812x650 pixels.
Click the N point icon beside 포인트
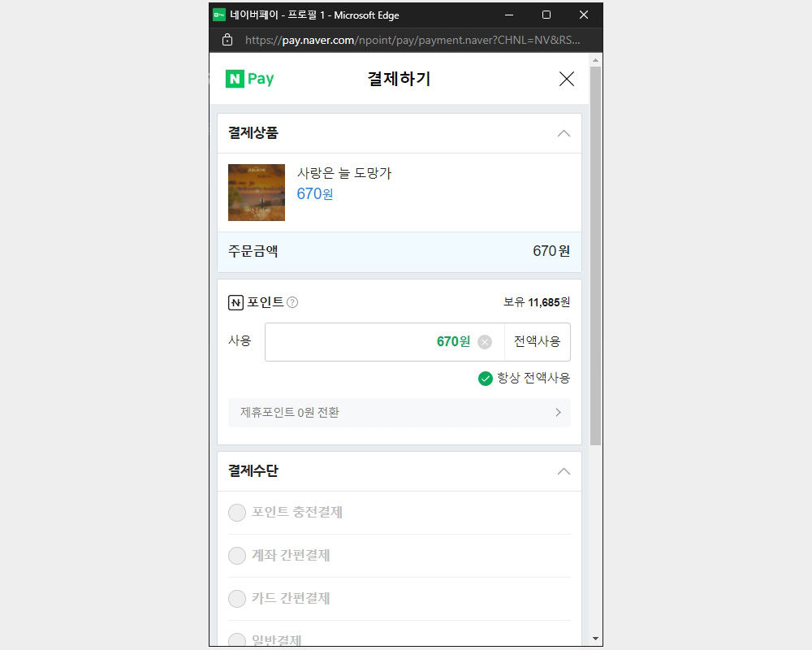point(235,303)
